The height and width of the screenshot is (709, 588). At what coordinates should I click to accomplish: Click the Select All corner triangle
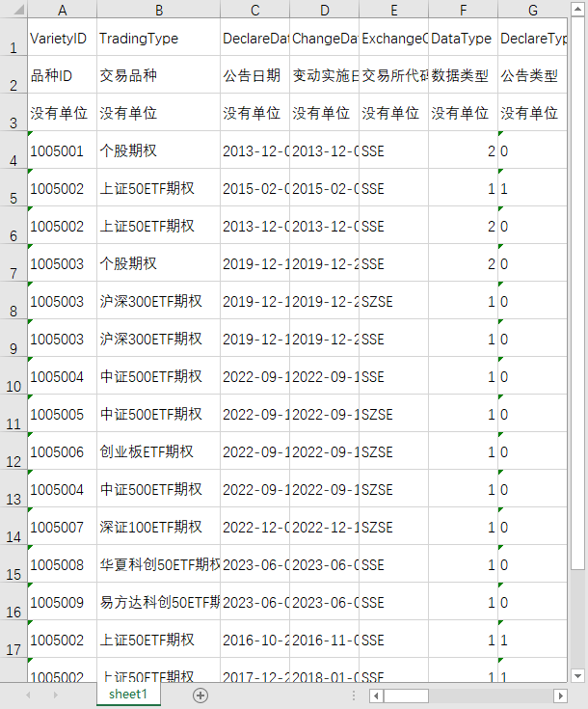coord(19,9)
